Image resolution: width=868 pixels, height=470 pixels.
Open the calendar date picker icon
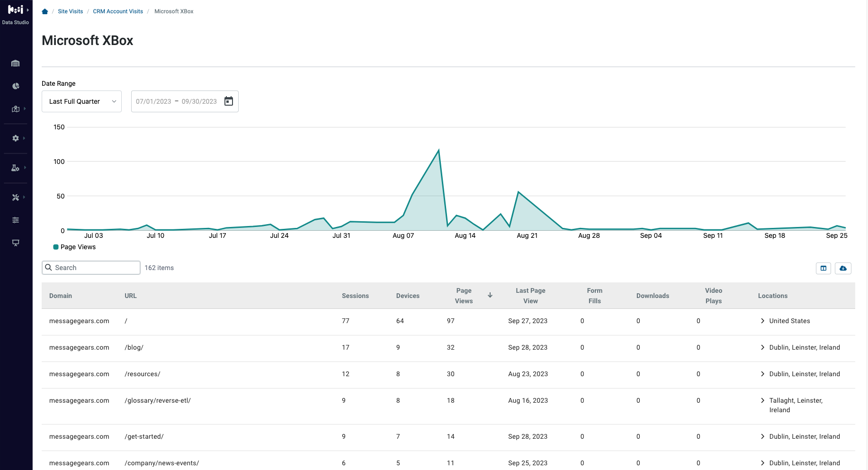[229, 101]
